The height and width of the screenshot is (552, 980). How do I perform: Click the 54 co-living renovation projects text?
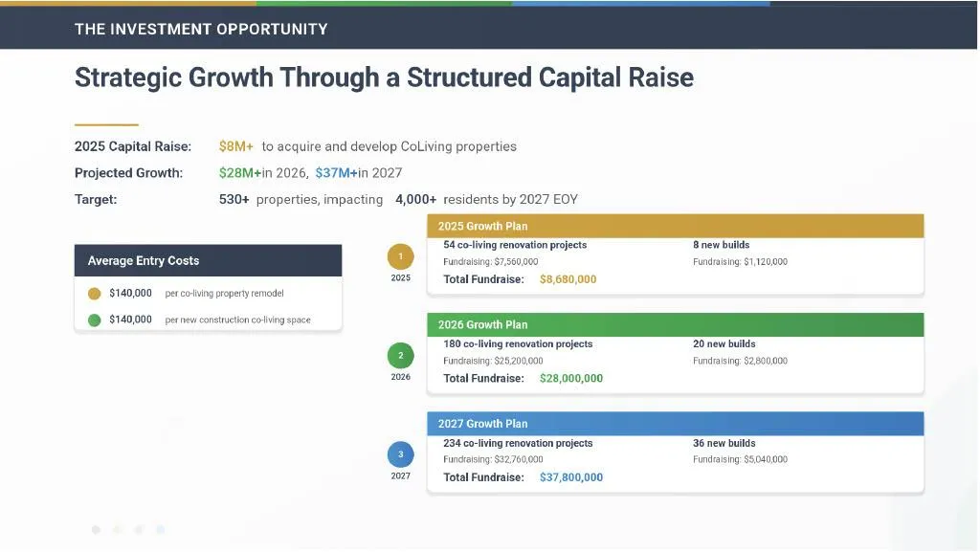coord(515,245)
